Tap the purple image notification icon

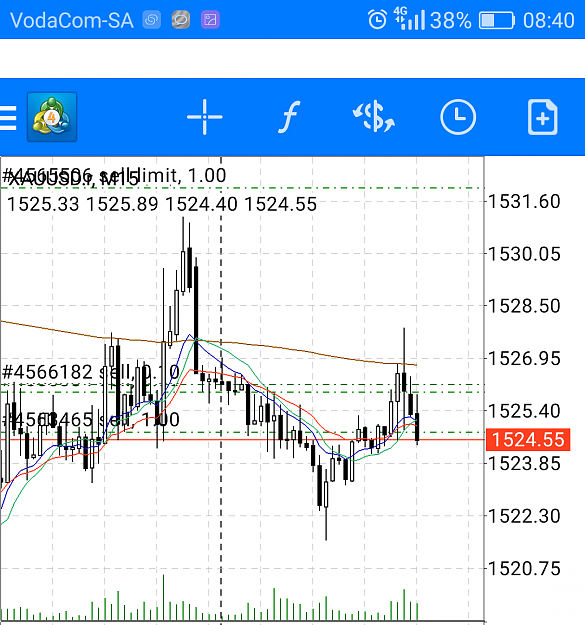coord(210,20)
